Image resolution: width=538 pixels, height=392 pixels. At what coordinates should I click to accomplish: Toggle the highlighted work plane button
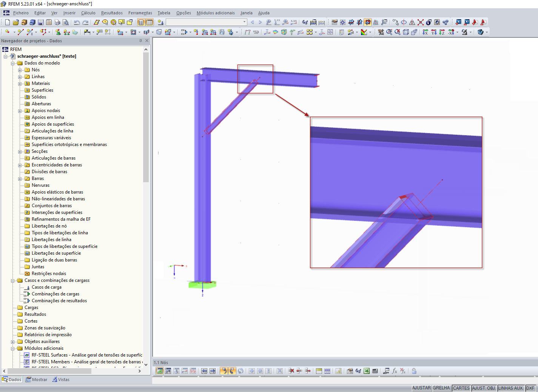(x=368, y=22)
